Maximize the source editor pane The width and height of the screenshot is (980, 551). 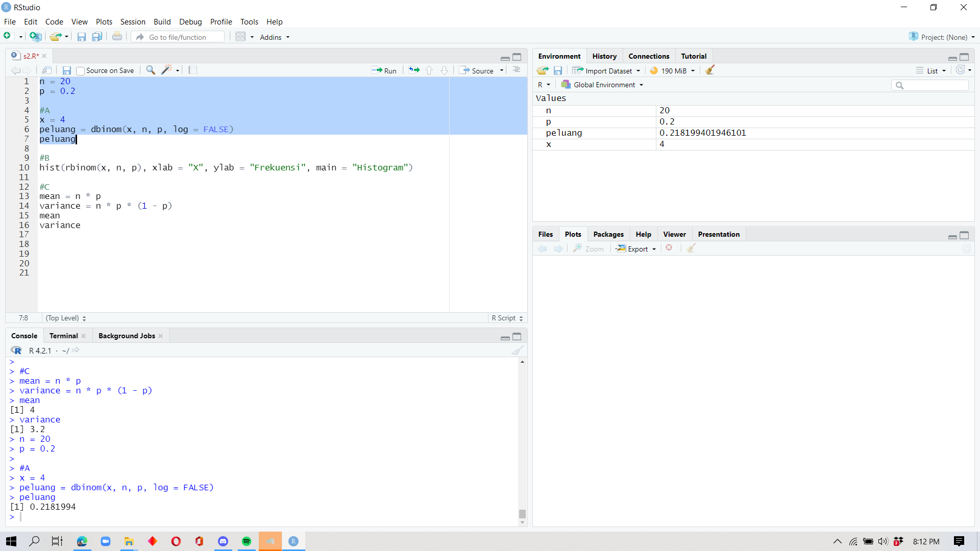[517, 57]
